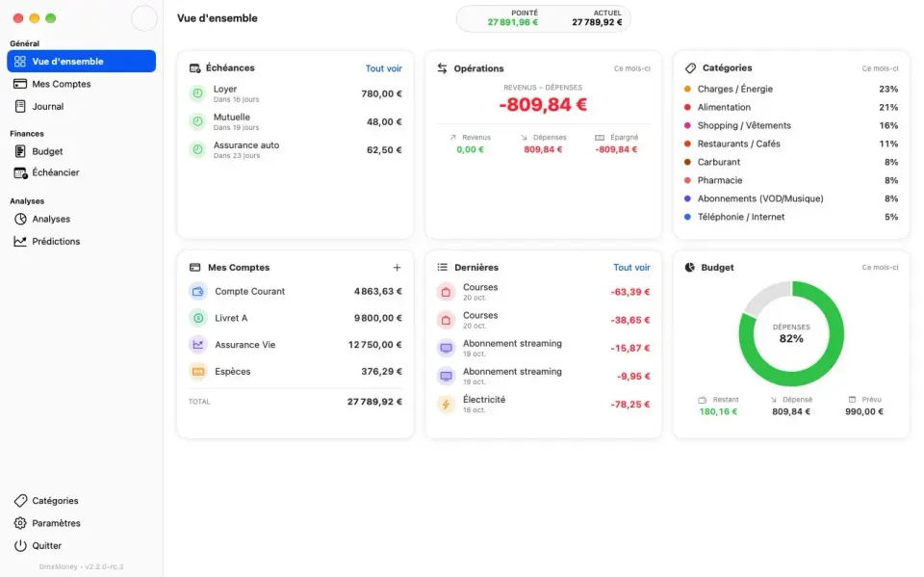The height and width of the screenshot is (577, 924).
Task: Click the Courses -63,39 € bag icon
Action: click(x=446, y=292)
